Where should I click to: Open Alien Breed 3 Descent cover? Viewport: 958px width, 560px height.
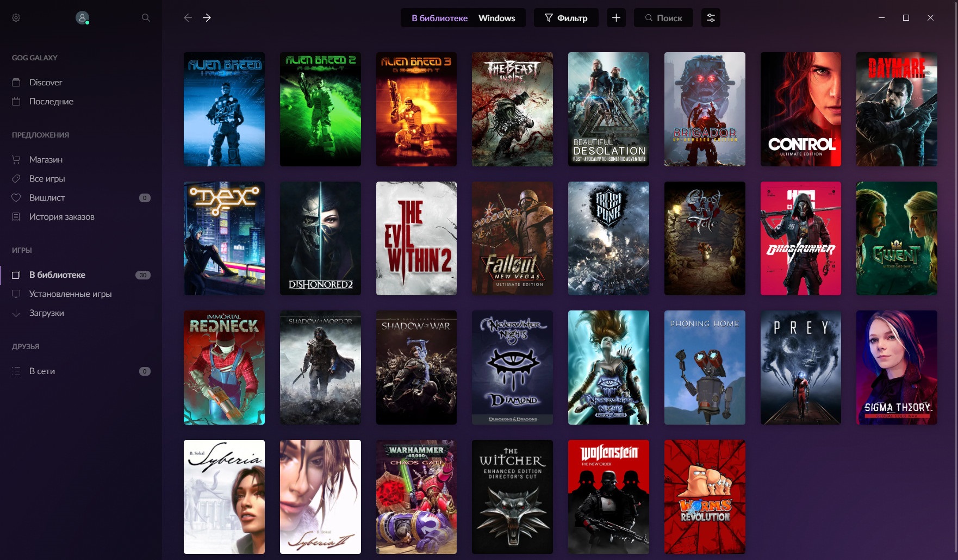[416, 109]
